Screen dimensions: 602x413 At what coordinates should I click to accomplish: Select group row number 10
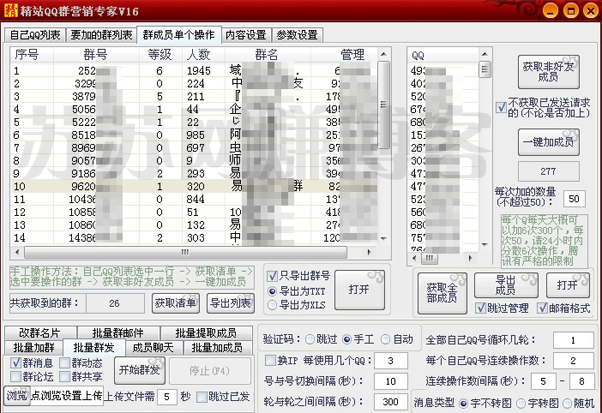(194, 187)
